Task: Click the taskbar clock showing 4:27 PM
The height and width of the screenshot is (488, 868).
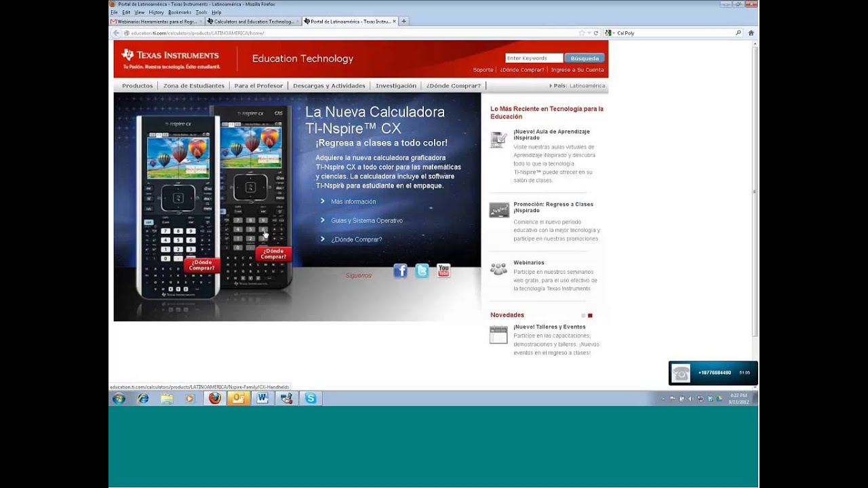Action: click(x=738, y=399)
